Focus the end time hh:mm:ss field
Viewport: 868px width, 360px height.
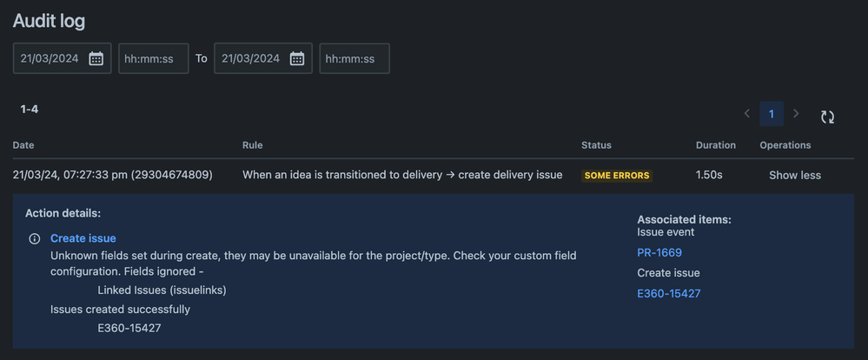[x=354, y=59]
